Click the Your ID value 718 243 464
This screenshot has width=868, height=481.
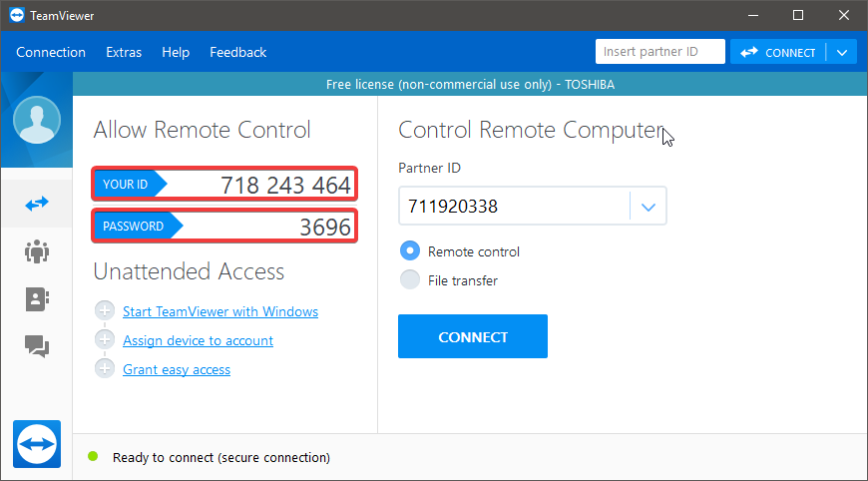pos(285,185)
